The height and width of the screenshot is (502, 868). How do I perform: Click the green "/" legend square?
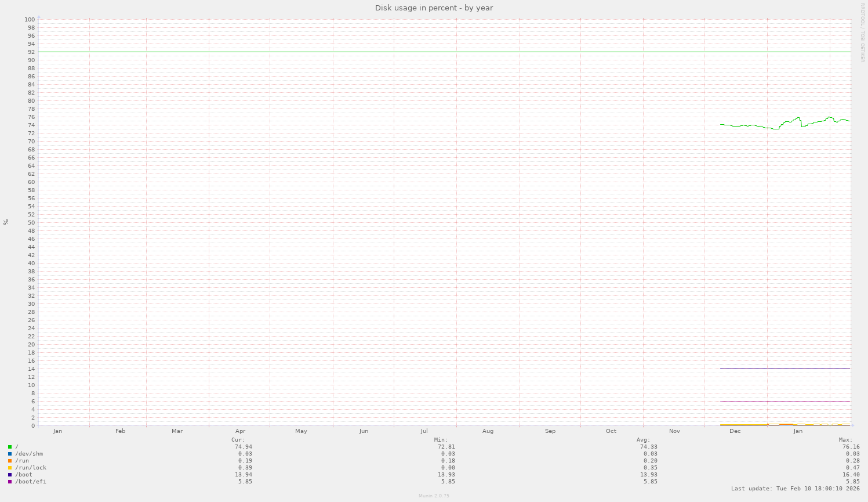(9, 446)
